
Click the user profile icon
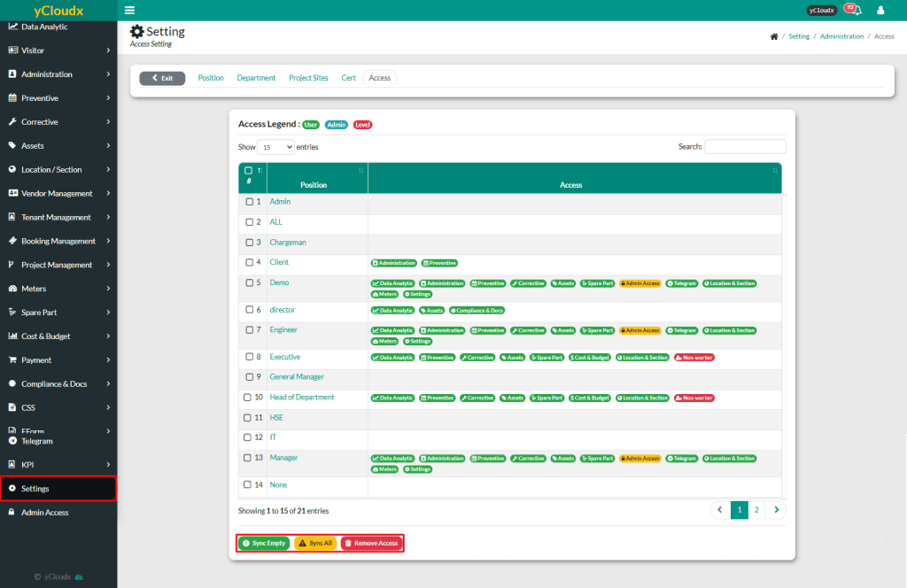coord(880,11)
